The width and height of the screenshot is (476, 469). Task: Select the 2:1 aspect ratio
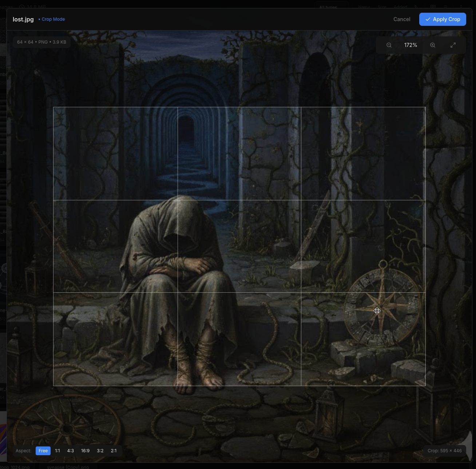(114, 450)
